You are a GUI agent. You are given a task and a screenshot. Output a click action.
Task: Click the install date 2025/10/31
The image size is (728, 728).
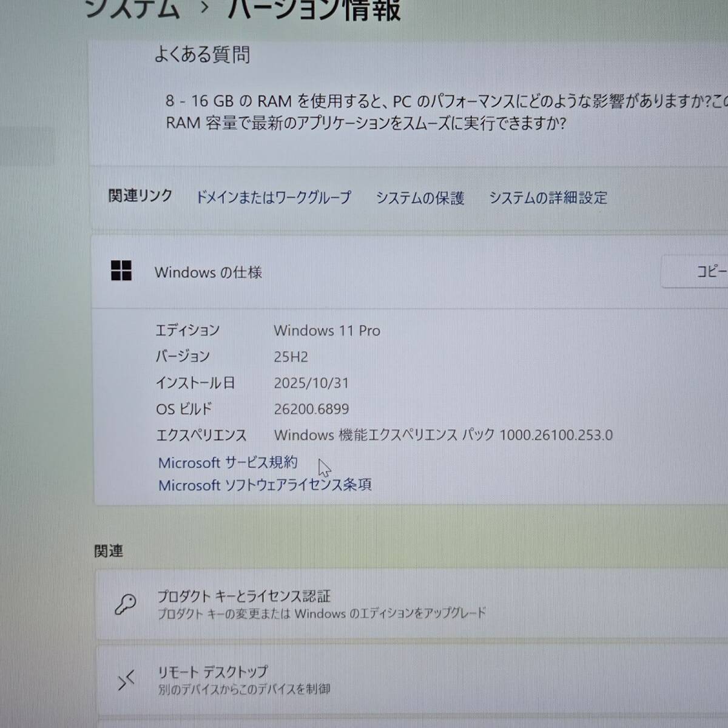point(311,383)
